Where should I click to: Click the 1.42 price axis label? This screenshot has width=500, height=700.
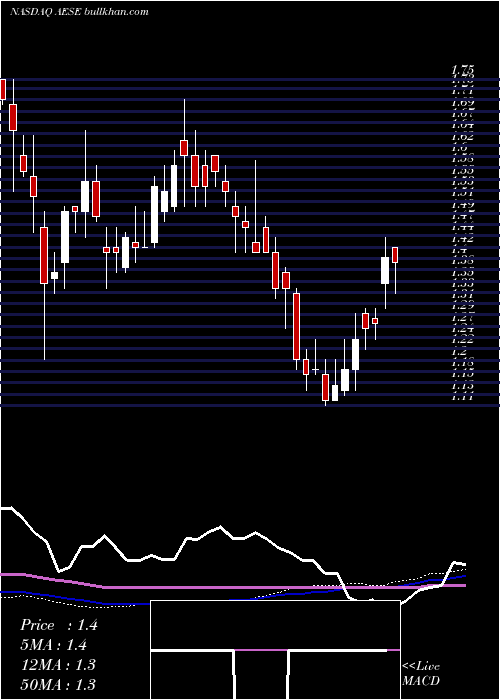pyautogui.click(x=463, y=239)
